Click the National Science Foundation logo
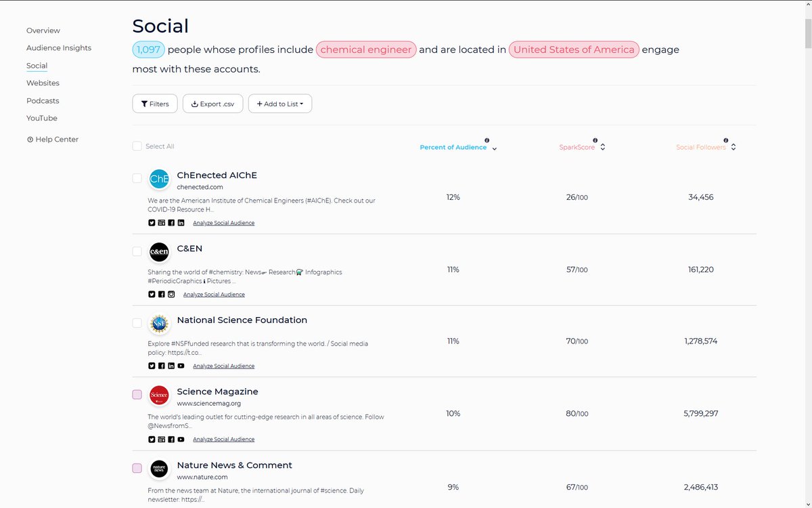The image size is (812, 508). click(159, 324)
